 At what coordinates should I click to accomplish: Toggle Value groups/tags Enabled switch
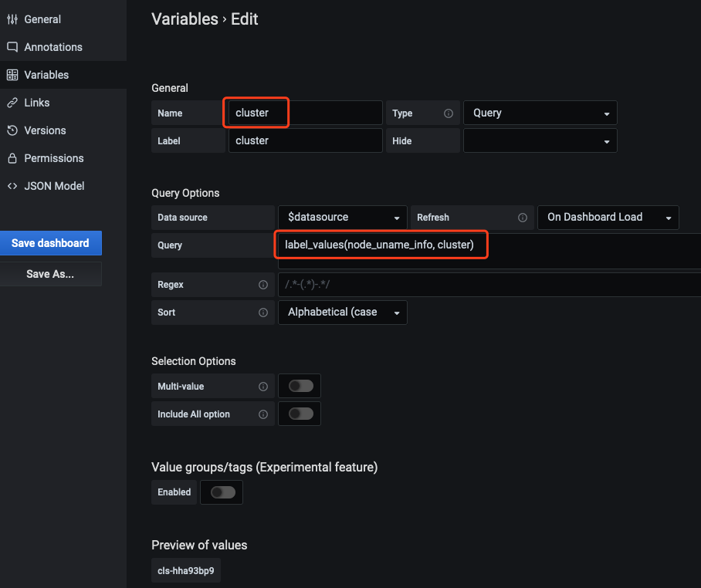[222, 492]
